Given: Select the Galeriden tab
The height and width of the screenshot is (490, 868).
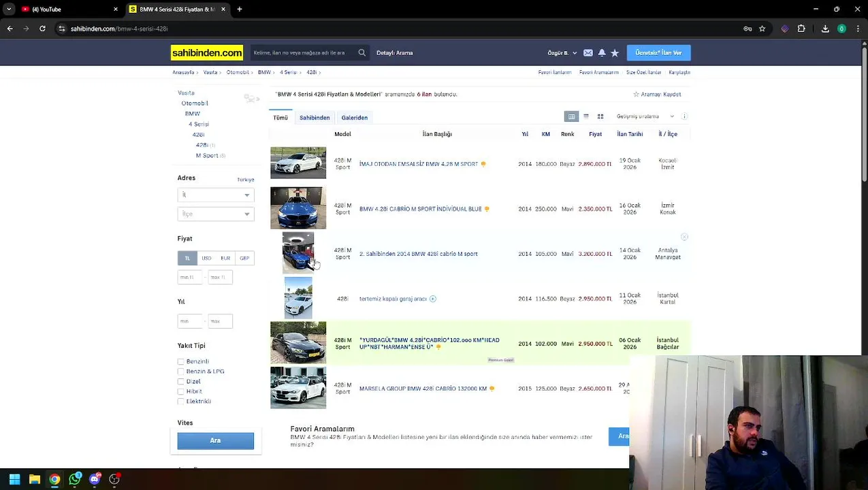Looking at the screenshot, I should pyautogui.click(x=355, y=118).
